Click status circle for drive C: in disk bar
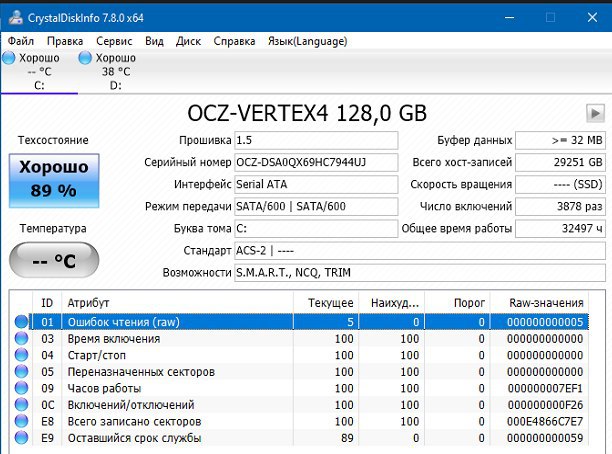Viewport: 612px width, 454px height. [x=9, y=58]
